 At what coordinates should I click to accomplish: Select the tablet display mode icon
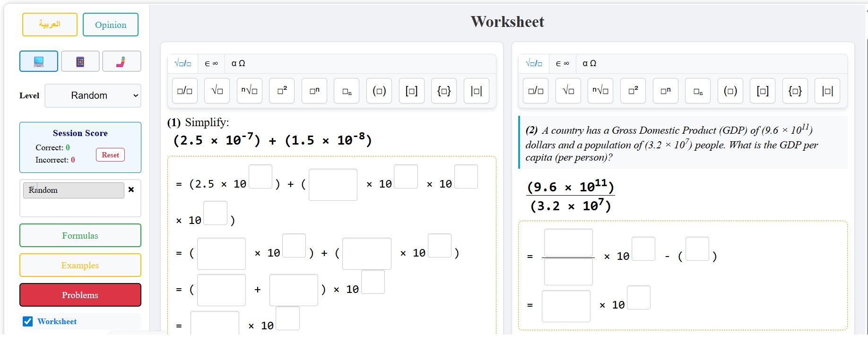(x=80, y=61)
